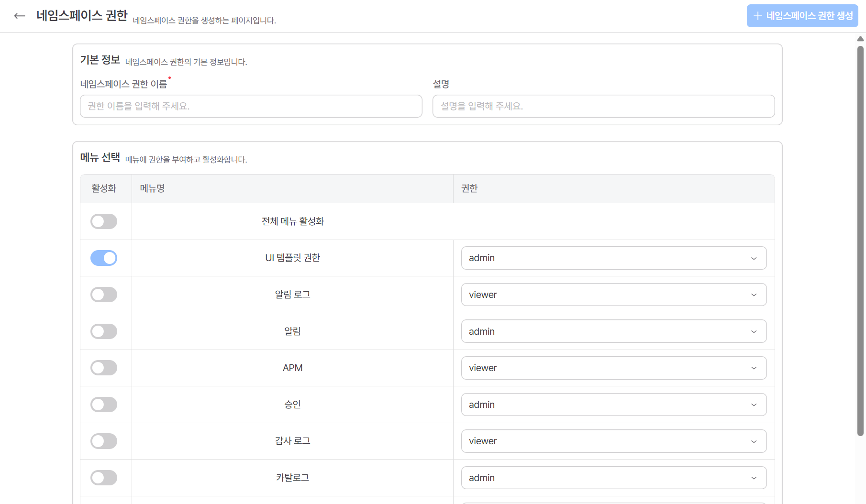
Task: Focus the 설명 input field
Action: tap(604, 106)
